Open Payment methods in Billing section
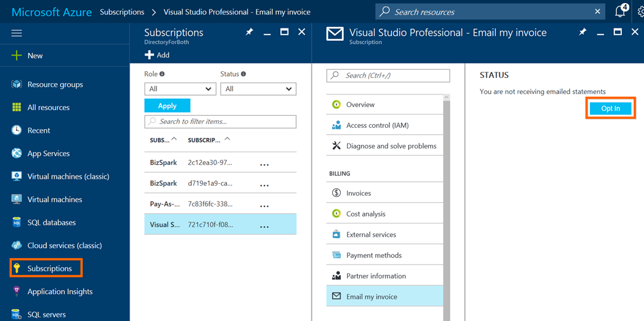Screen dimensions: 644x321 click(374, 256)
